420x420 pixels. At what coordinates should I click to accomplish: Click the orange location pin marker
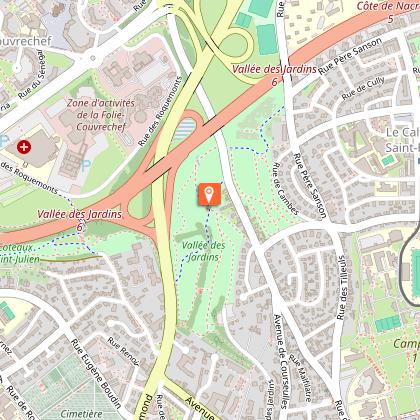coord(209,194)
